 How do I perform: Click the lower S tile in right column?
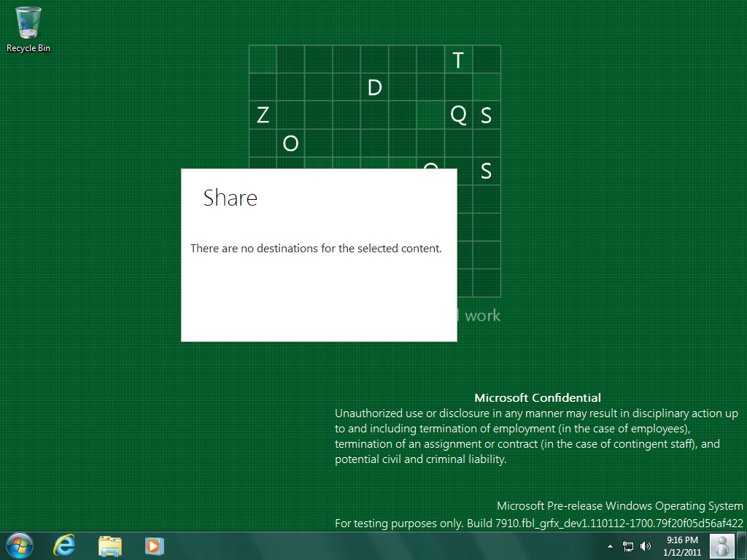(x=487, y=171)
